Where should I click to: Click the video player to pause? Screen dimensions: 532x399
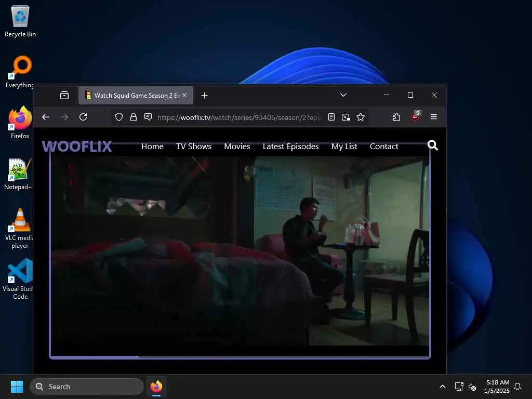240,251
